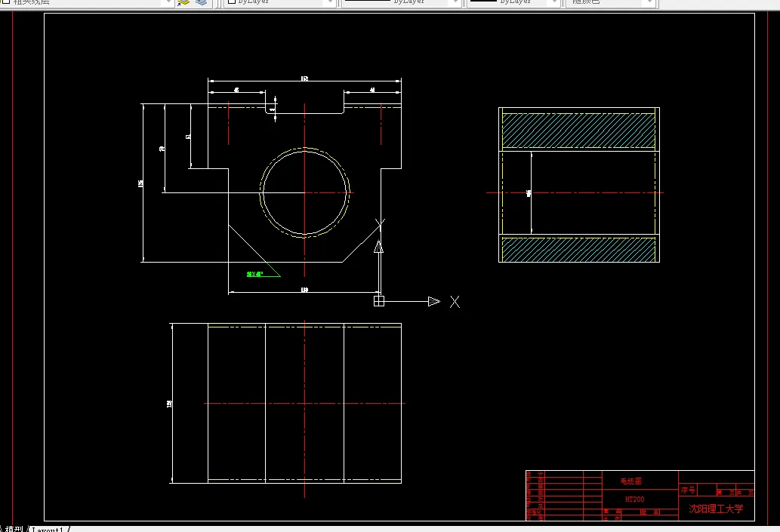Click the 毛坯图 drawing title text

tap(630, 481)
